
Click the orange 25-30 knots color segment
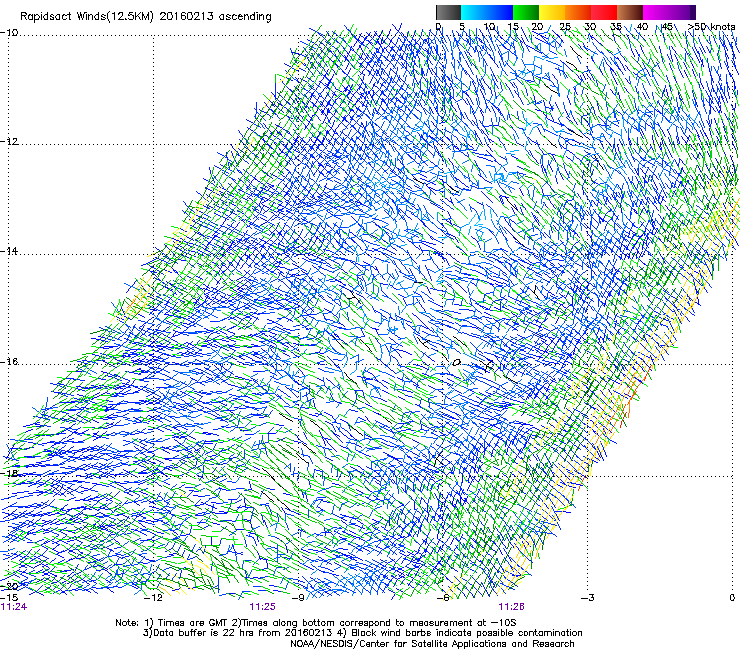pyautogui.click(x=578, y=12)
